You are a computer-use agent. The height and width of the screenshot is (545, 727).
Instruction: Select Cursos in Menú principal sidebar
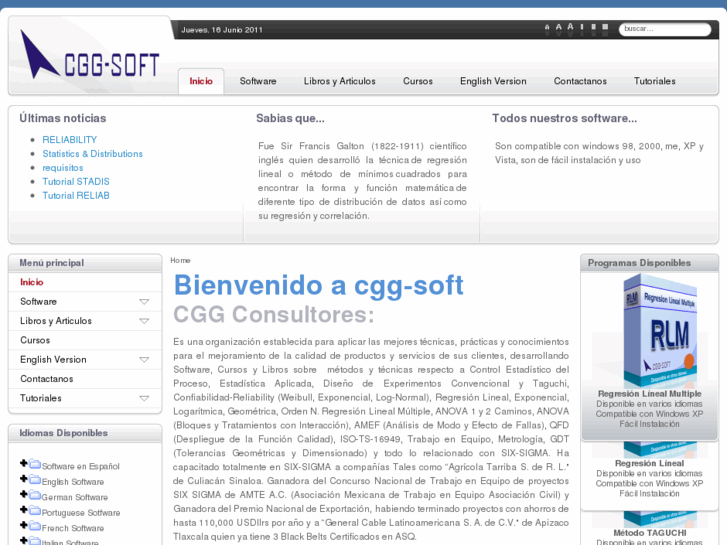[85, 340]
